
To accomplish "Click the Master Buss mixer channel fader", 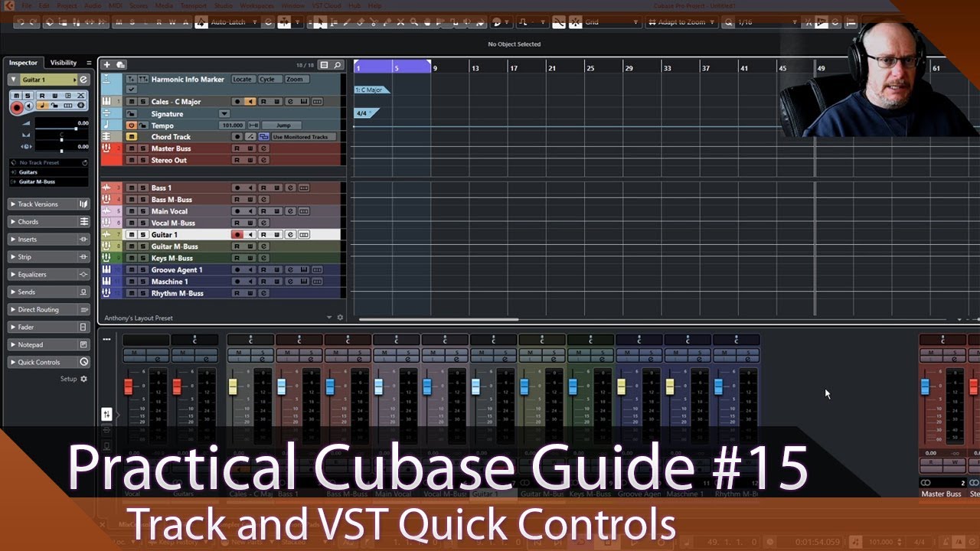I will pyautogui.click(x=925, y=387).
